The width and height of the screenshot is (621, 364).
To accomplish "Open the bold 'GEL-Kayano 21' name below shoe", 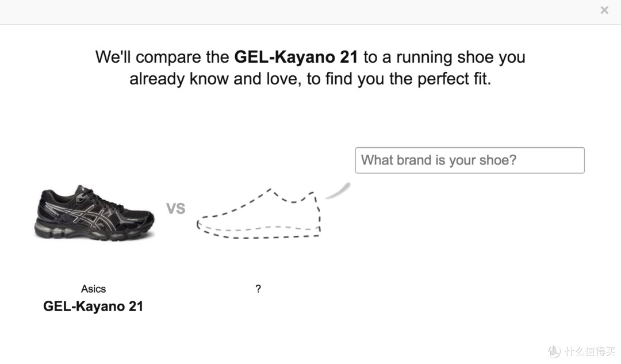I will tap(93, 306).
